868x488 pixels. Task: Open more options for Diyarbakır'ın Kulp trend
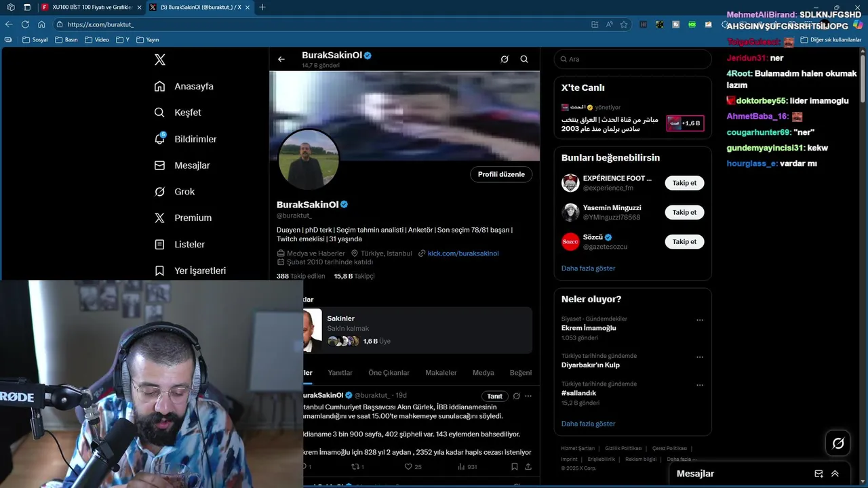click(x=700, y=357)
